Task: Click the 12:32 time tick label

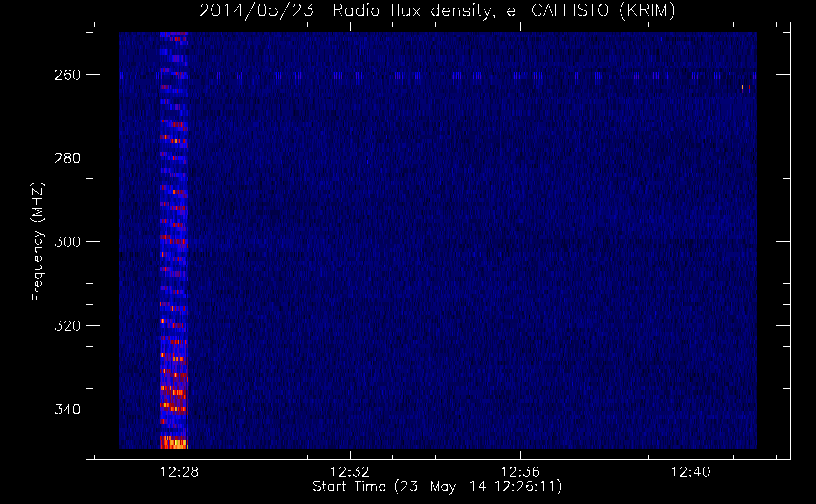Action: pyautogui.click(x=349, y=472)
